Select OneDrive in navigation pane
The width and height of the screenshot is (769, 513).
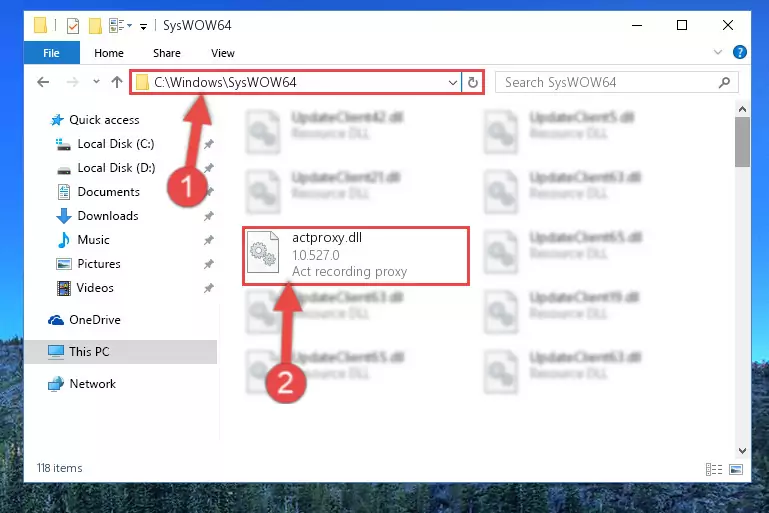pos(84,320)
